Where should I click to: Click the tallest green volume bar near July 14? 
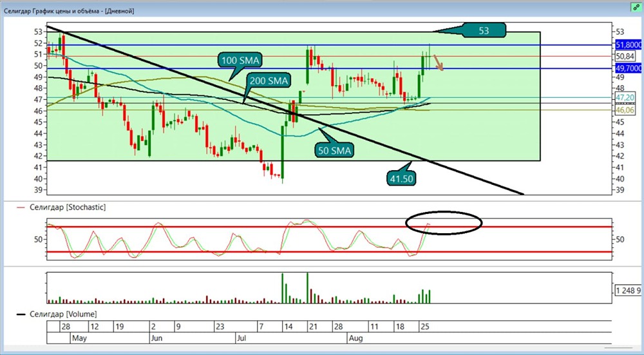[283, 289]
